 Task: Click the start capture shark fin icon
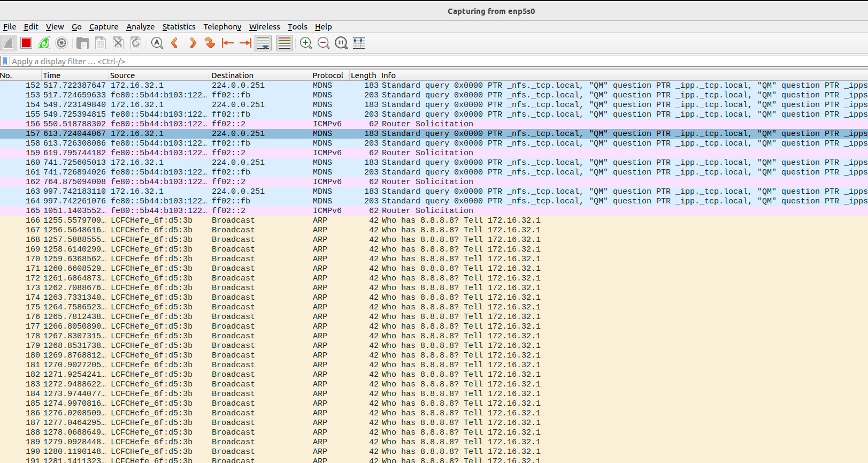point(9,43)
